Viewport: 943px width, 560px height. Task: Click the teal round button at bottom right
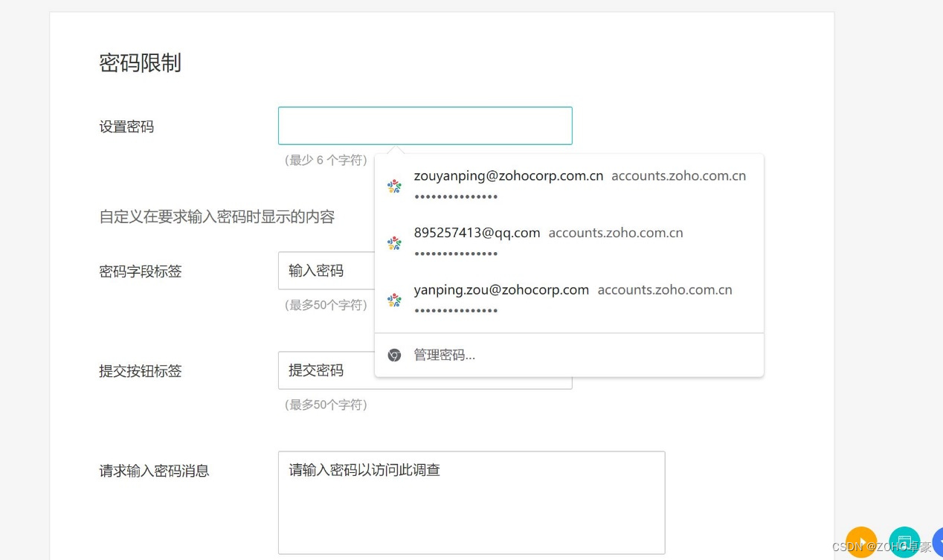coord(904,542)
